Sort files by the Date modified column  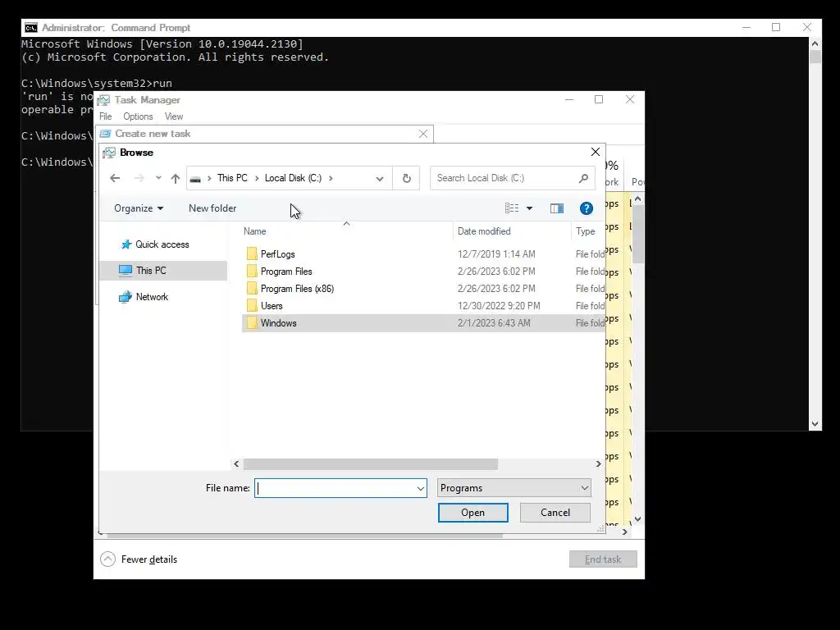pos(484,231)
